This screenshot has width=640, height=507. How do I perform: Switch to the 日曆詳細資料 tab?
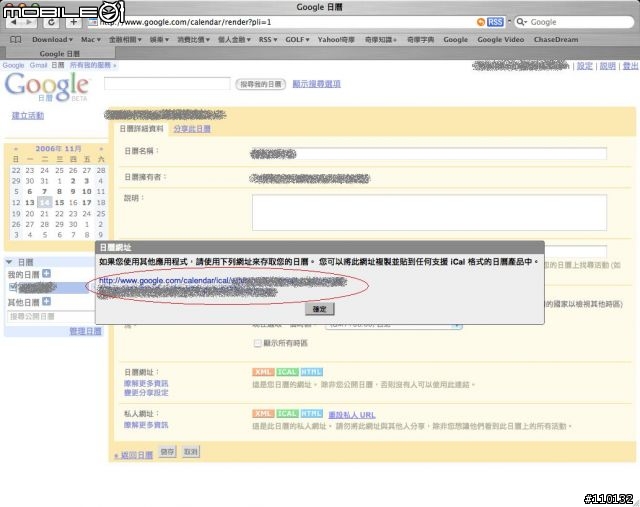click(141, 129)
